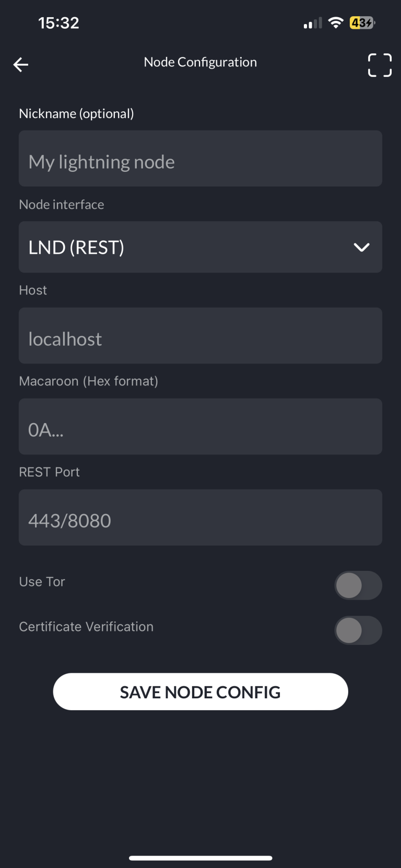Screen dimensions: 401x868
Task: Tap the Macaroon (Hex format) label
Action: pos(88,381)
